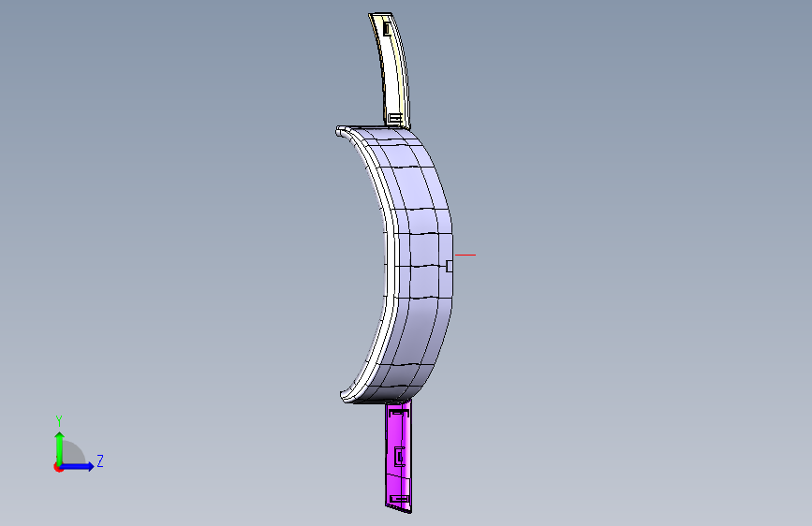Viewport: 812px width, 526px height.
Task: Click the Y label on the triad
Action: 59,420
